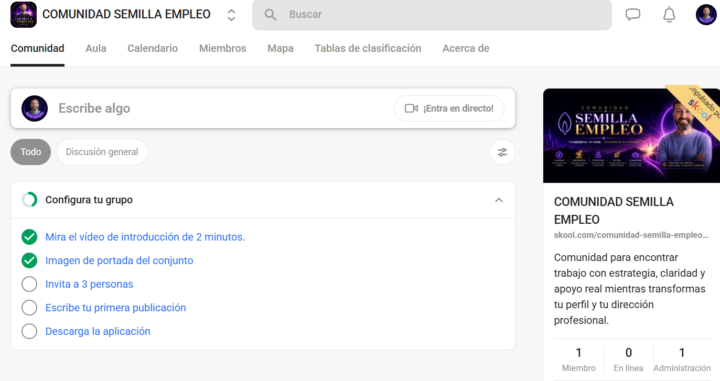Click the setup progress ring icon

point(29,200)
